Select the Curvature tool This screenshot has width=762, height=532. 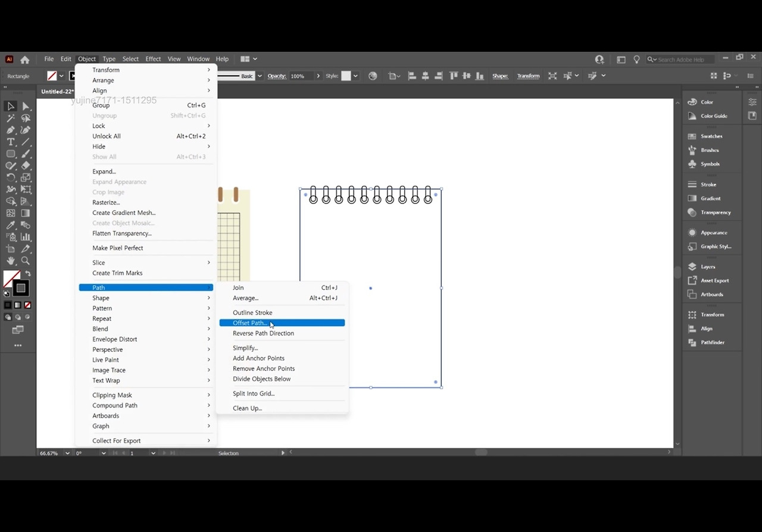(26, 130)
